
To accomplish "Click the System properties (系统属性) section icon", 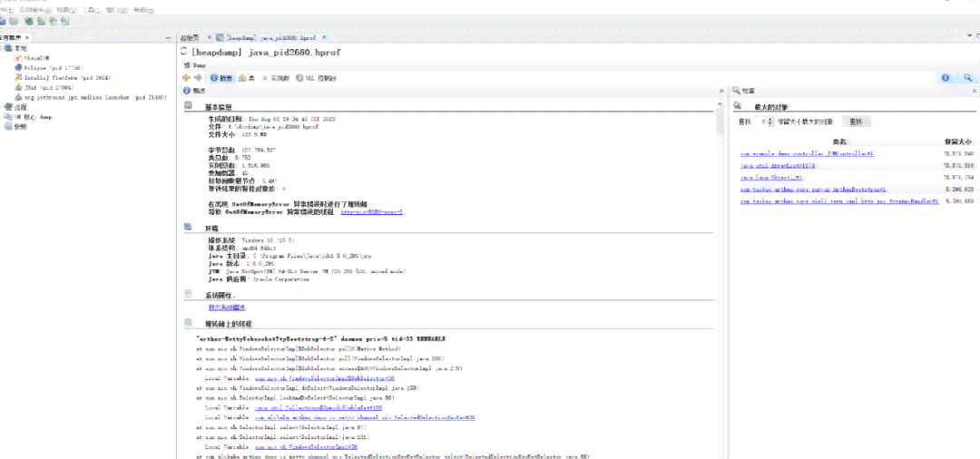I will [188, 294].
